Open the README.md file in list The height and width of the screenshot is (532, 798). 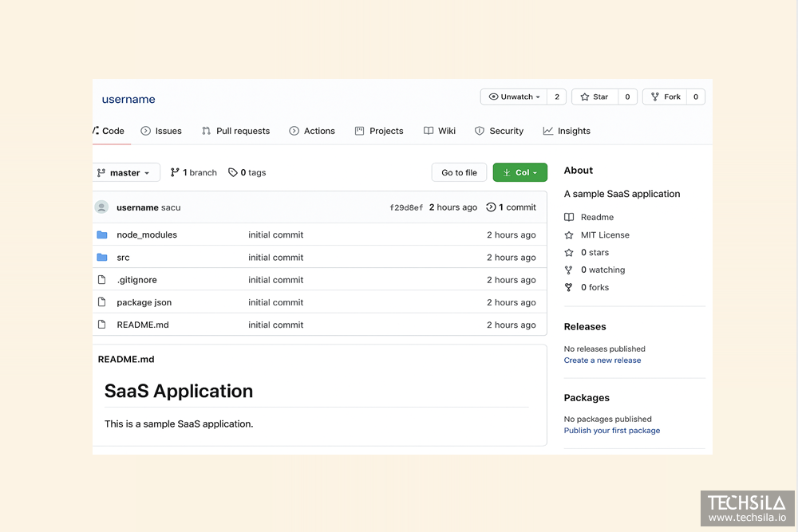tap(143, 325)
